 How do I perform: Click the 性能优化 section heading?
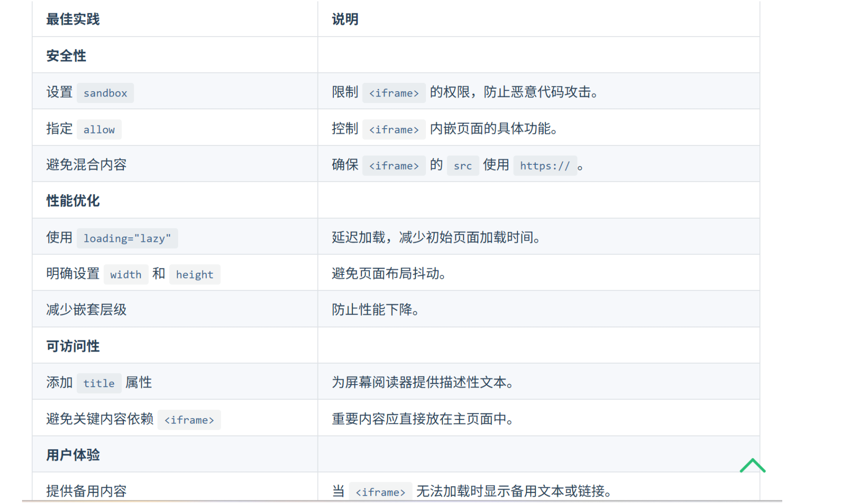pos(73,201)
